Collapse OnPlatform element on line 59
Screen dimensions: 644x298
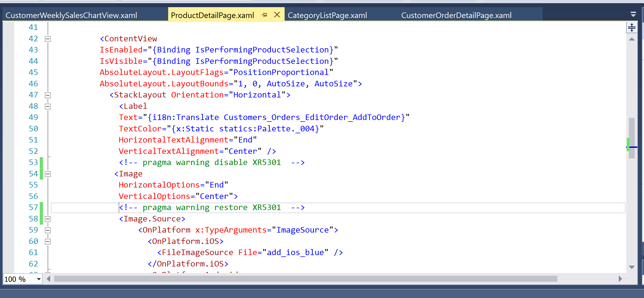point(48,230)
